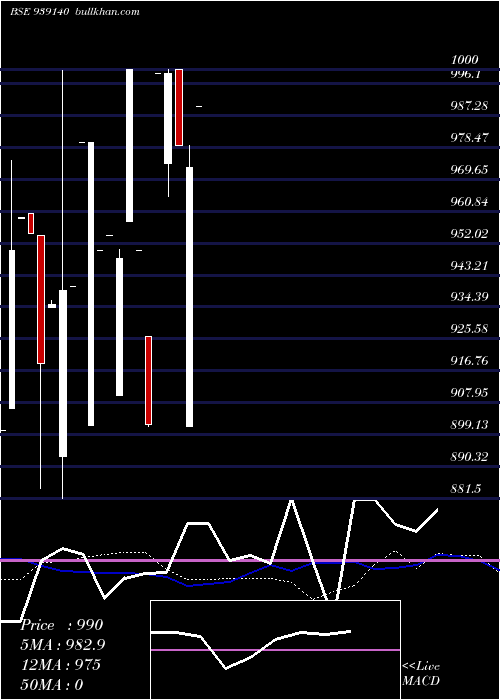
Task: Select the 907.95 price axis label
Action: pos(469,392)
